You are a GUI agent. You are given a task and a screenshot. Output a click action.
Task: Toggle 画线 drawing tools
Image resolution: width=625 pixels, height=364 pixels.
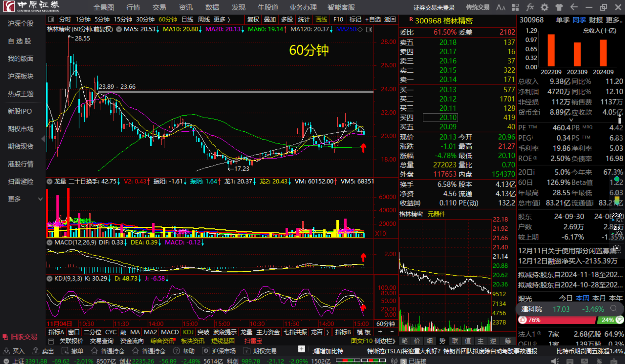click(x=321, y=20)
